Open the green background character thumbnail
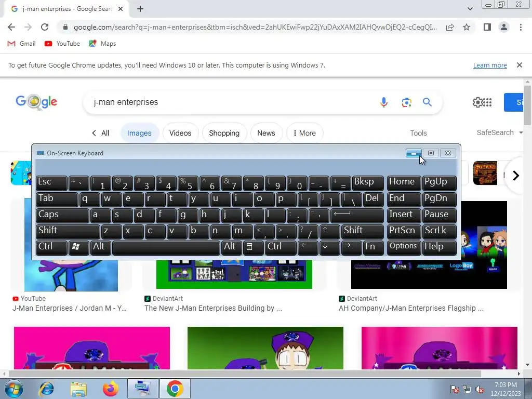532x399 pixels. tap(265, 348)
